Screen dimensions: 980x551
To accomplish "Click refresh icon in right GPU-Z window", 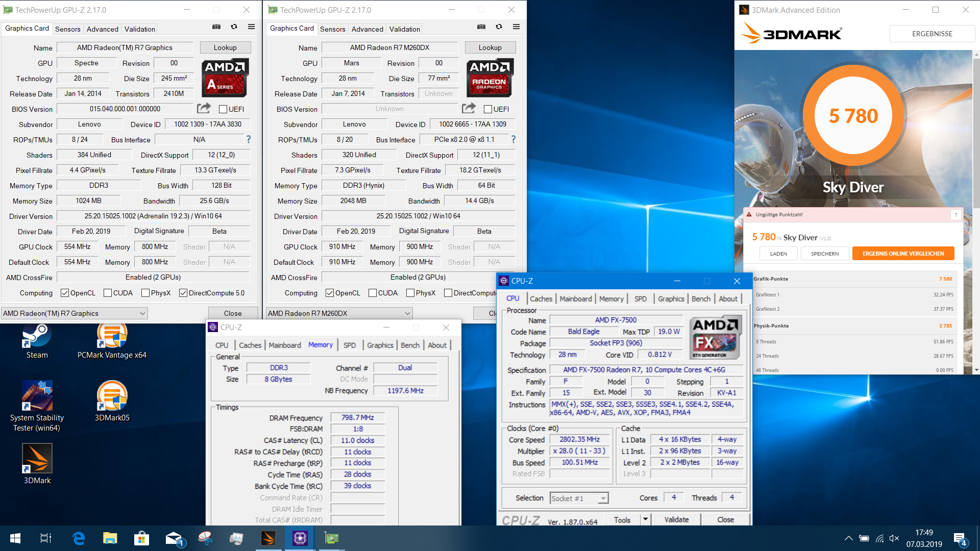I will [499, 27].
